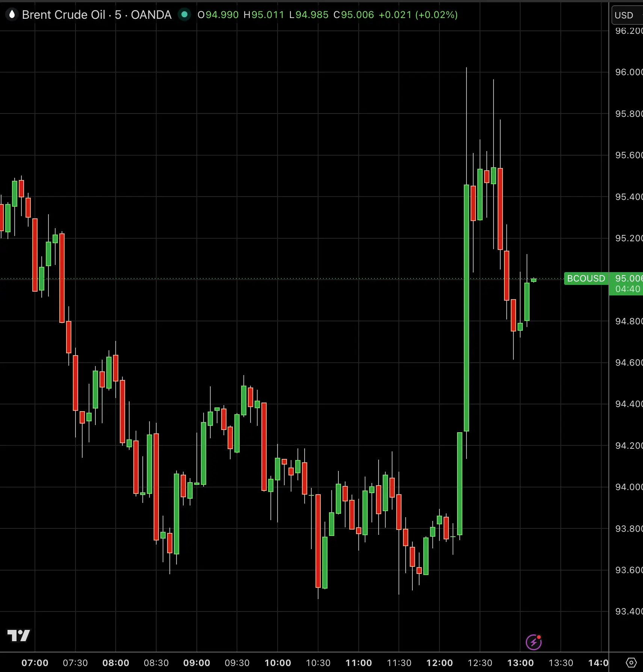Click the 95.800 price axis label

coord(629,114)
